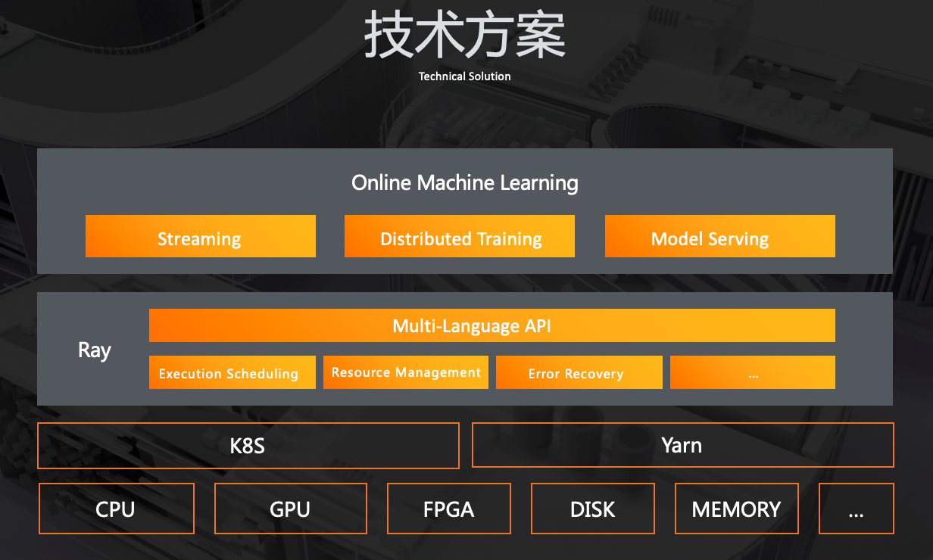
Task: Click the outlined ellipsis box after MEMORY
Action: [x=857, y=509]
